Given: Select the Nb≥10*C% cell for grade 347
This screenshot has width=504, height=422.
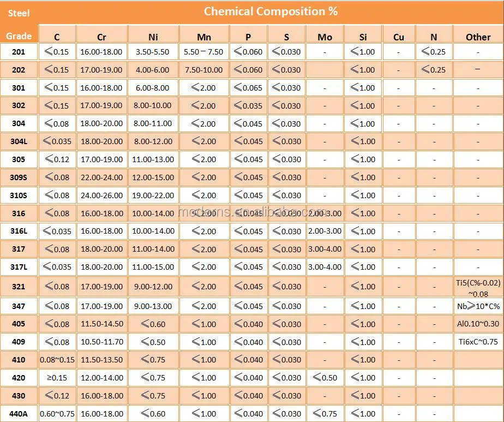Looking at the screenshot, I should tap(478, 306).
